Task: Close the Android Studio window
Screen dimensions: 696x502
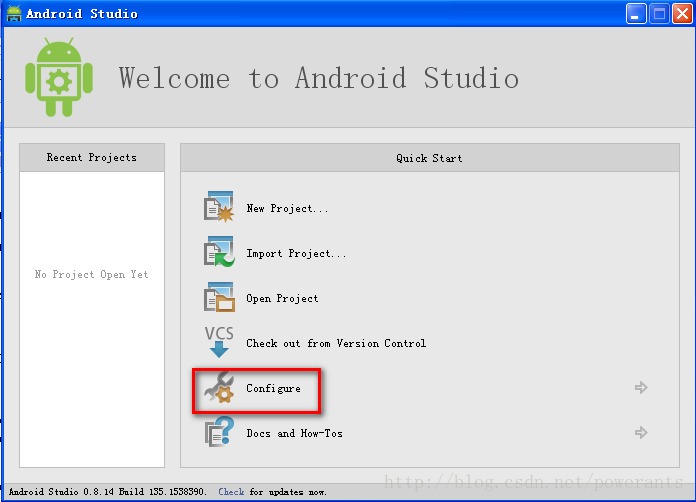Action: pyautogui.click(x=682, y=14)
